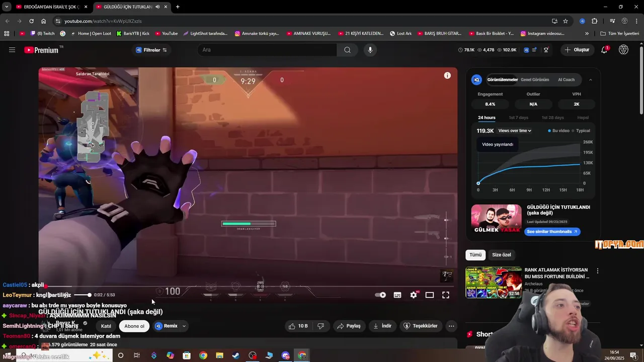Select the Size özel filter chip
The width and height of the screenshot is (644, 362).
click(x=501, y=255)
